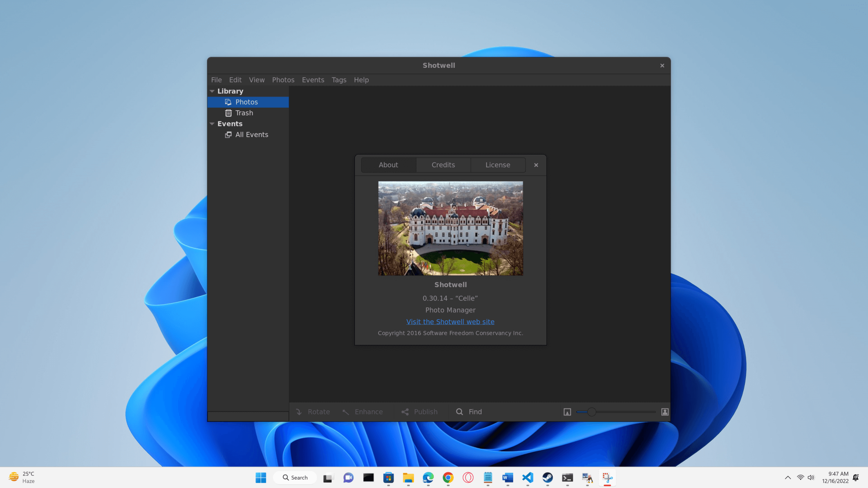This screenshot has height=488, width=868.
Task: Click the All Events stack icon
Action: [228, 135]
